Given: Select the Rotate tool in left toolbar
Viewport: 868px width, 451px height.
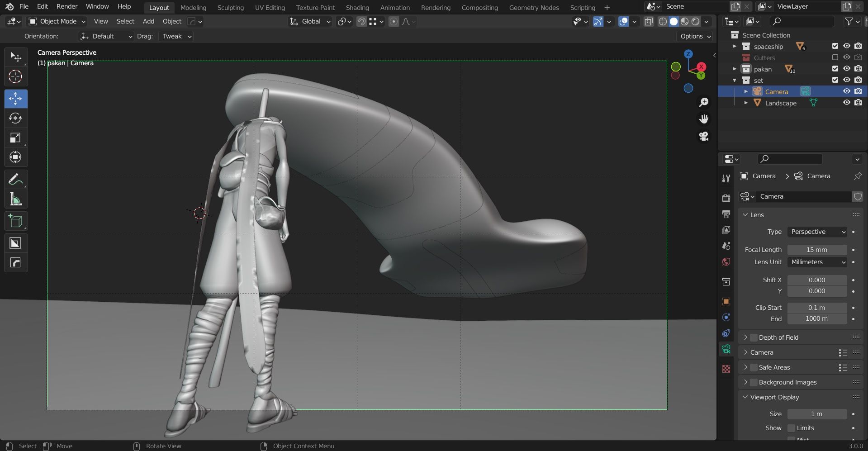Looking at the screenshot, I should tap(15, 119).
